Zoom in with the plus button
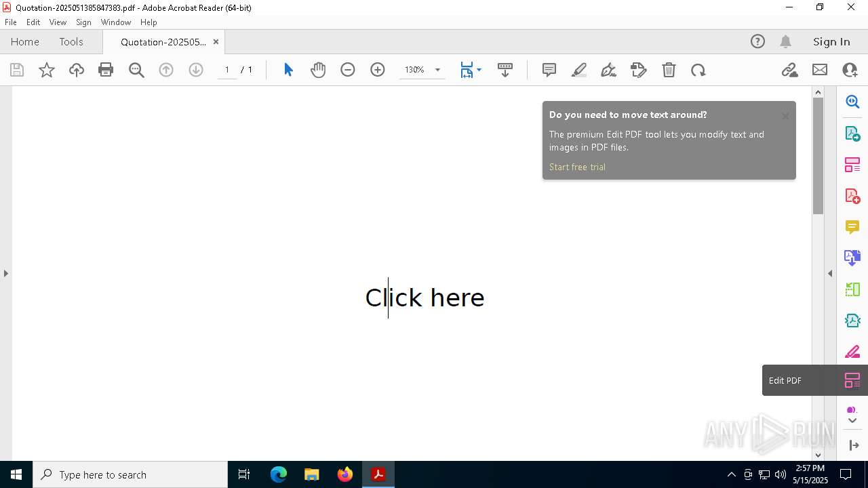This screenshot has width=868, height=488. (x=378, y=70)
